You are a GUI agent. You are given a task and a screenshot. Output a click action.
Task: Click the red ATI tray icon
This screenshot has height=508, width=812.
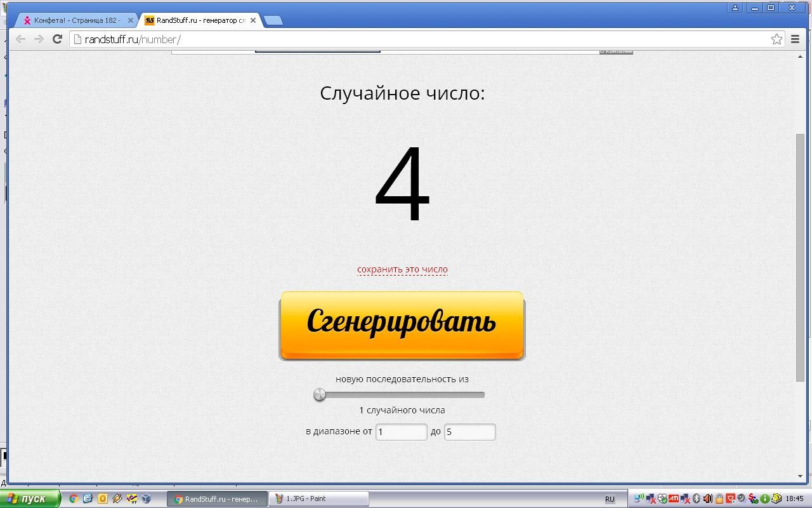click(673, 498)
